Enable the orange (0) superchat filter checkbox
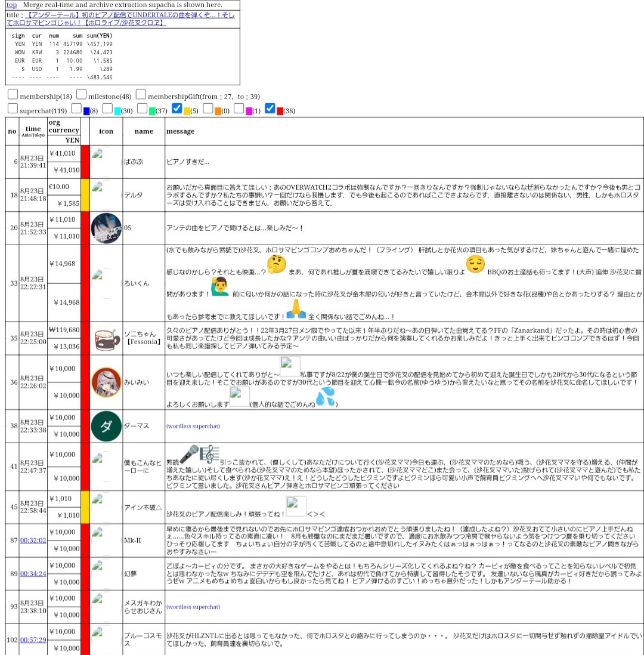The image size is (644, 655). [x=208, y=109]
